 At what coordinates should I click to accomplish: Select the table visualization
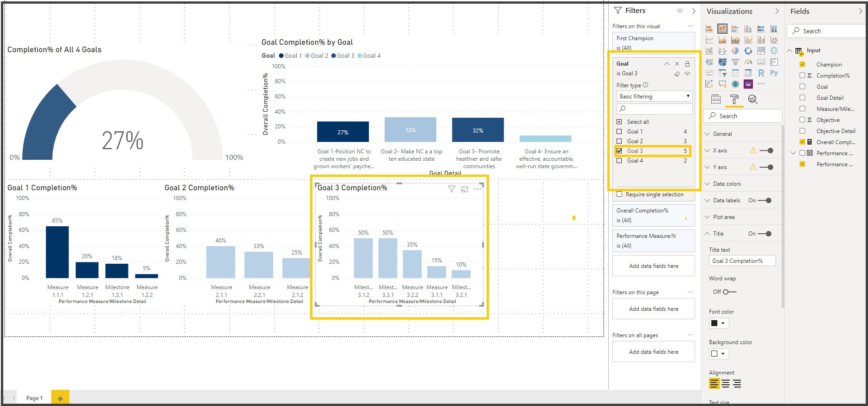(x=735, y=73)
